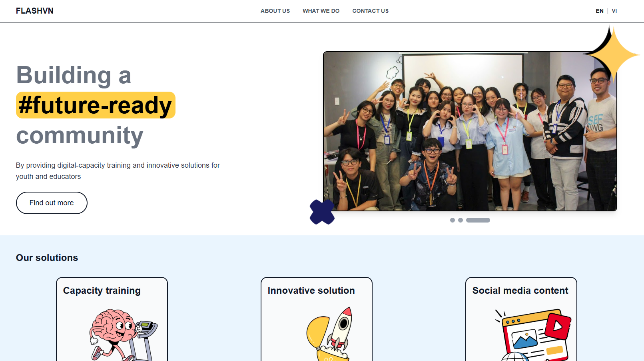This screenshot has height=361, width=644.
Task: Open the Social media content card
Action: click(x=521, y=319)
